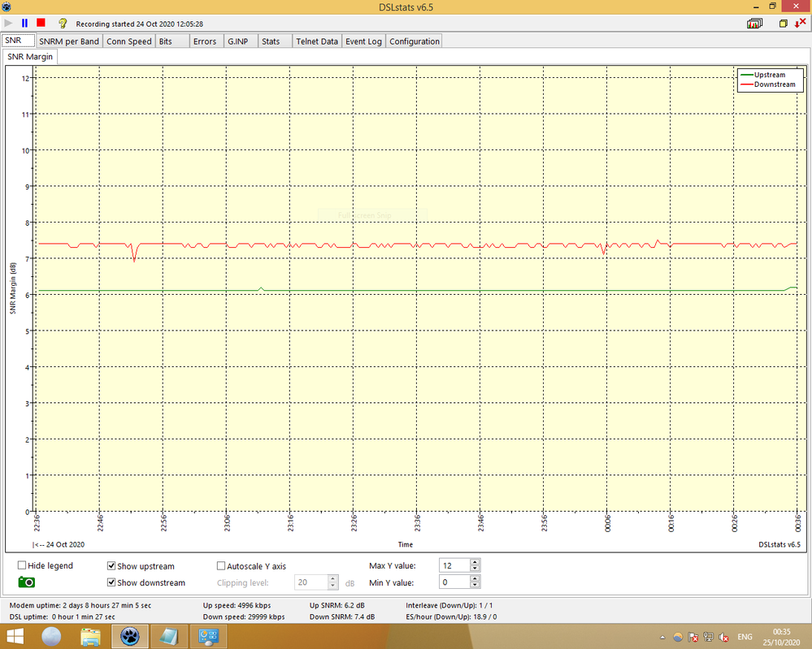Uncheck the Show downstream checkbox
The width and height of the screenshot is (812, 649).
(111, 582)
